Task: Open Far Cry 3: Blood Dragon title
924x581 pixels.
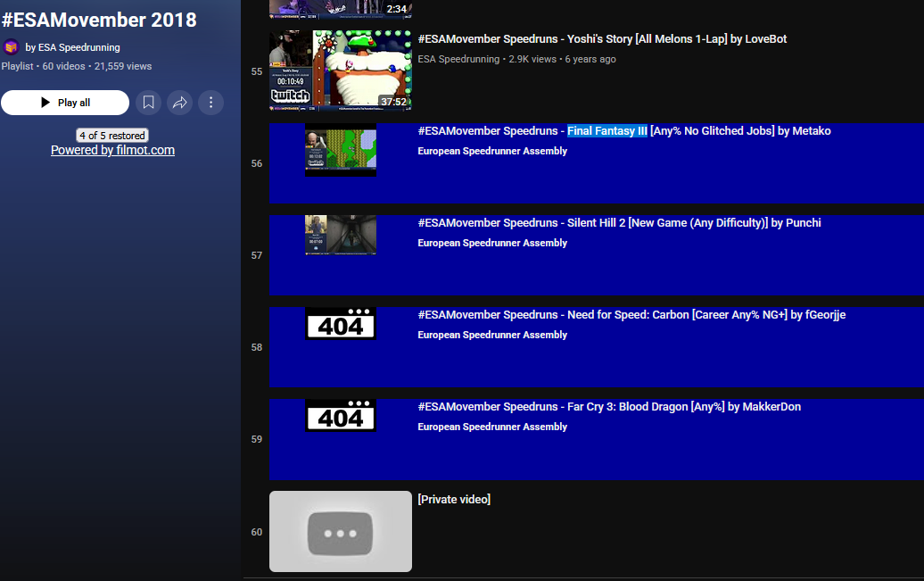Action: click(x=609, y=407)
